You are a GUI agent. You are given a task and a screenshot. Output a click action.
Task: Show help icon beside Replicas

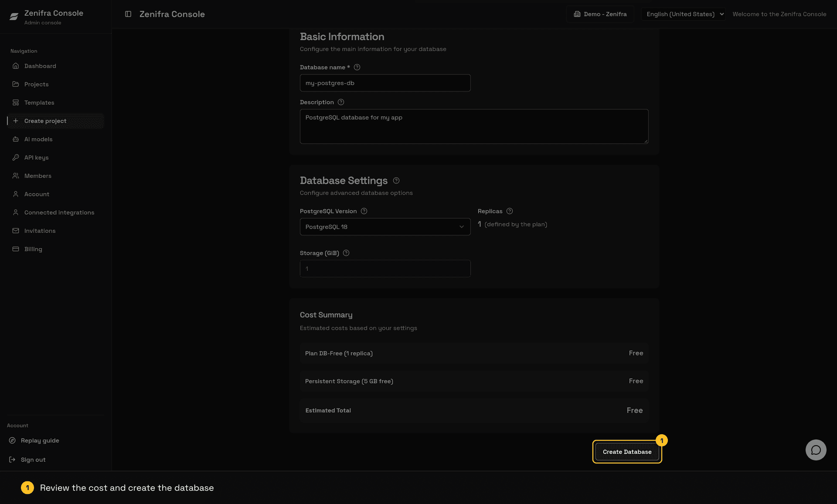click(510, 211)
